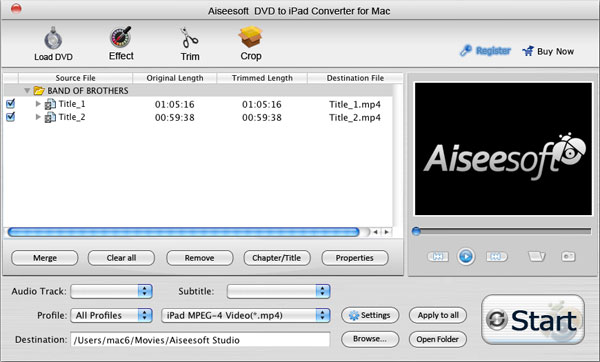Take a snapshot with camera icon
The image size is (600, 362).
coord(568,256)
